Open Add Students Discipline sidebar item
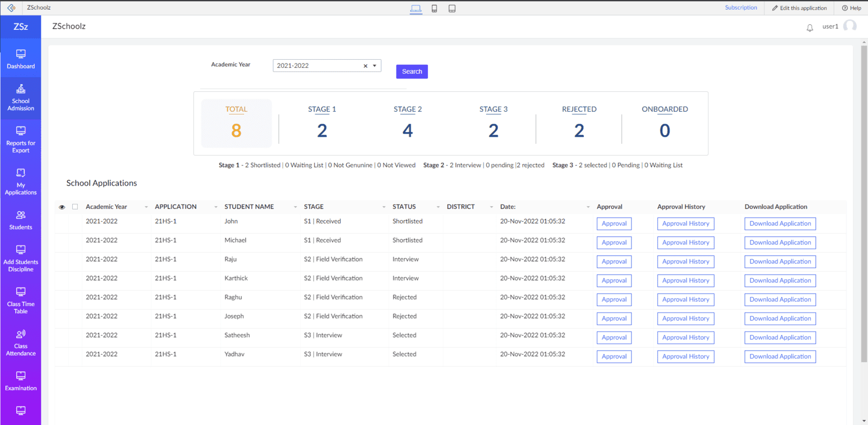This screenshot has height=425, width=868. [x=21, y=258]
